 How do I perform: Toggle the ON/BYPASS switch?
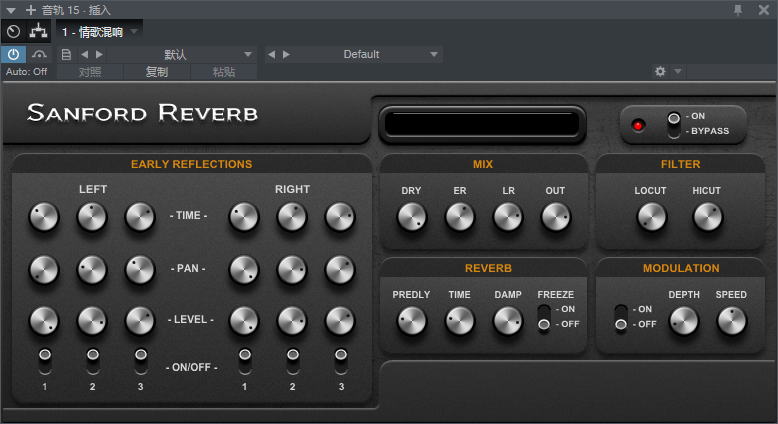click(673, 124)
